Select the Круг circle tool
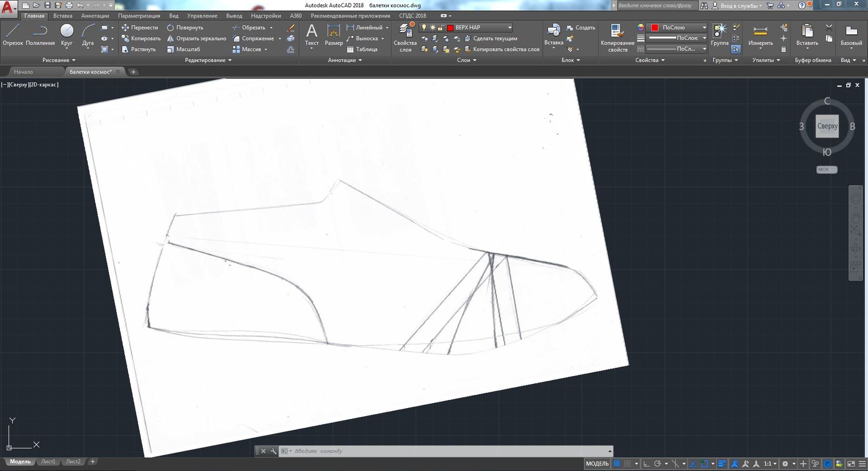Image resolution: width=868 pixels, height=471 pixels. click(67, 35)
